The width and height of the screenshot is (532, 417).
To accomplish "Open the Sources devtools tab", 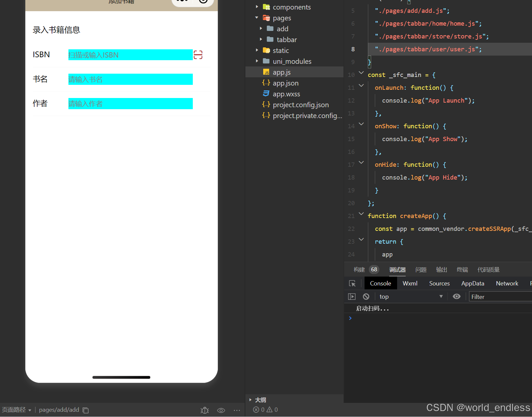I will point(439,283).
